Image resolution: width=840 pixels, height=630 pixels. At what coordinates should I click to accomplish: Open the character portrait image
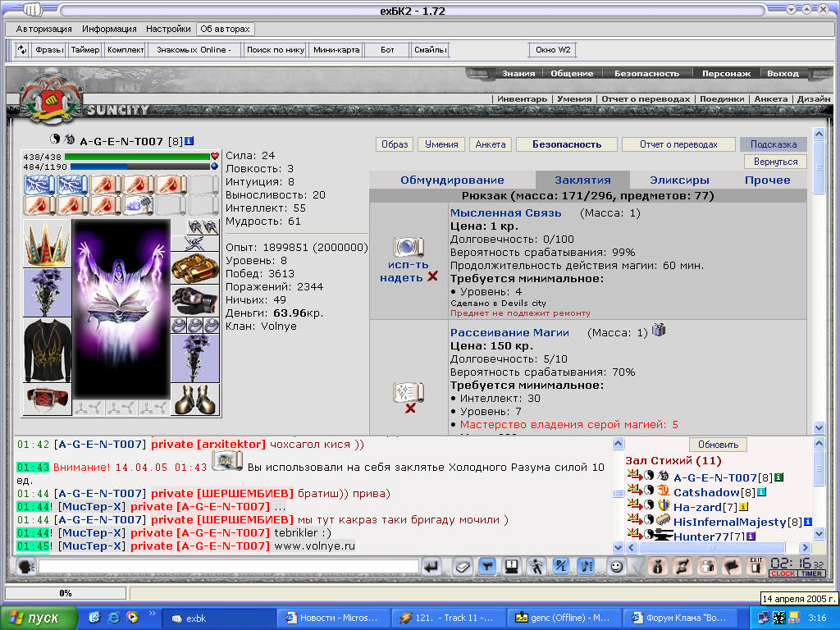click(121, 308)
